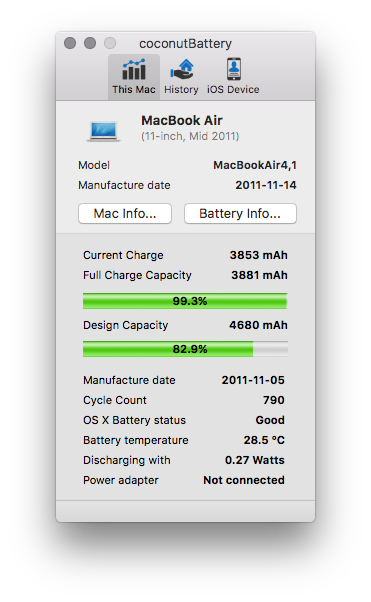Click the MacBook Air laptop image
This screenshot has height=602, width=371.
pos(103,131)
